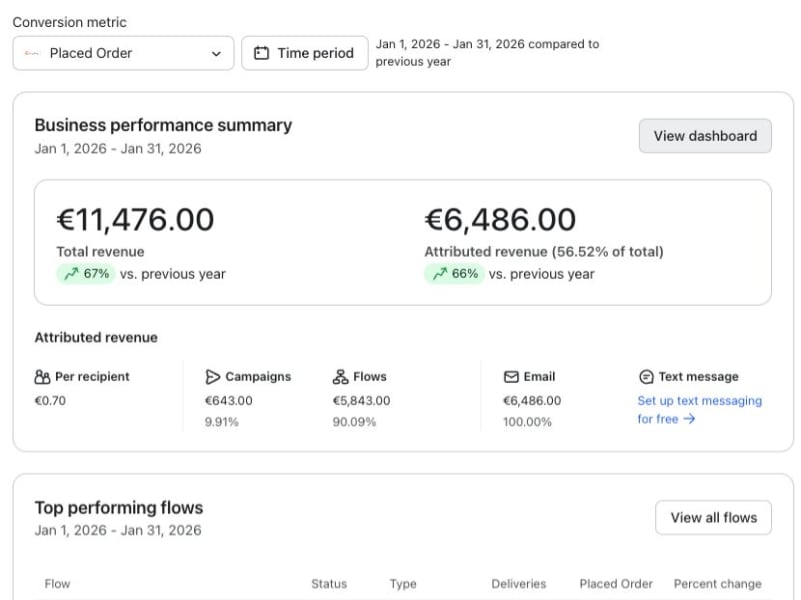Click the 90.09% flows share
The width and height of the screenshot is (801, 600).
pyautogui.click(x=354, y=422)
